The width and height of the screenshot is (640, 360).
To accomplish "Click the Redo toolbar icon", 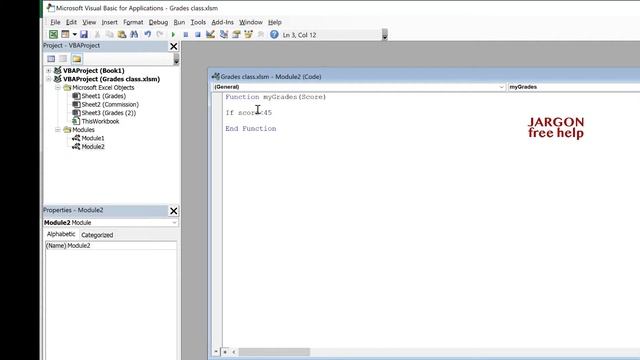I will 160,35.
